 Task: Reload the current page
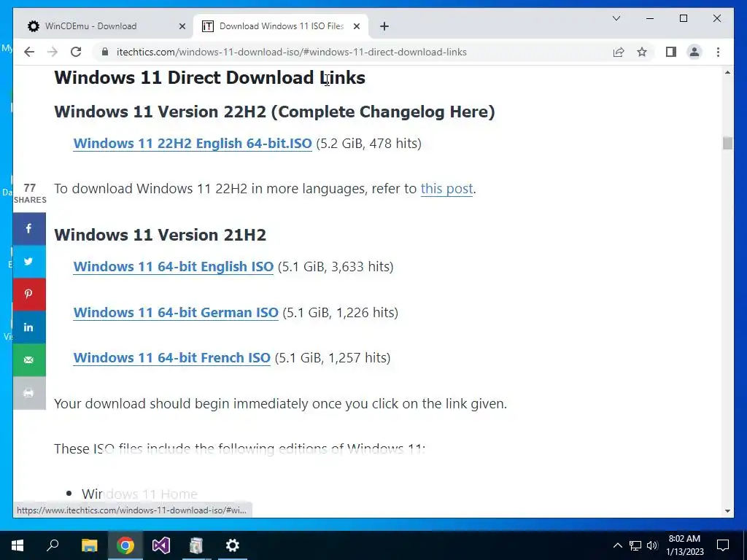[76, 52]
